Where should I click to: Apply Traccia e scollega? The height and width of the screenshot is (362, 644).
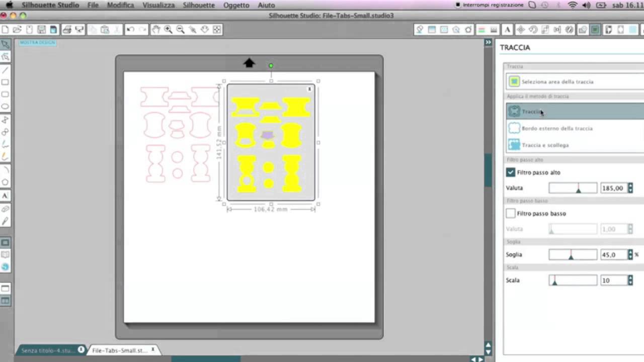(575, 145)
